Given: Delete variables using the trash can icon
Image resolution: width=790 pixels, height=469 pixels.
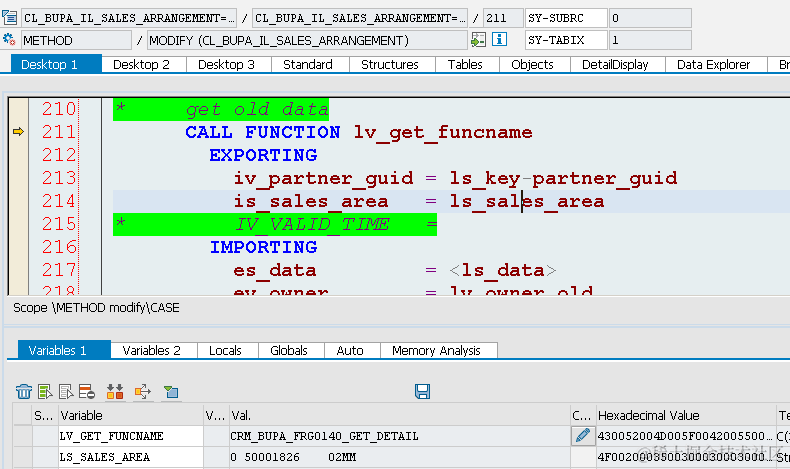Looking at the screenshot, I should [x=24, y=391].
